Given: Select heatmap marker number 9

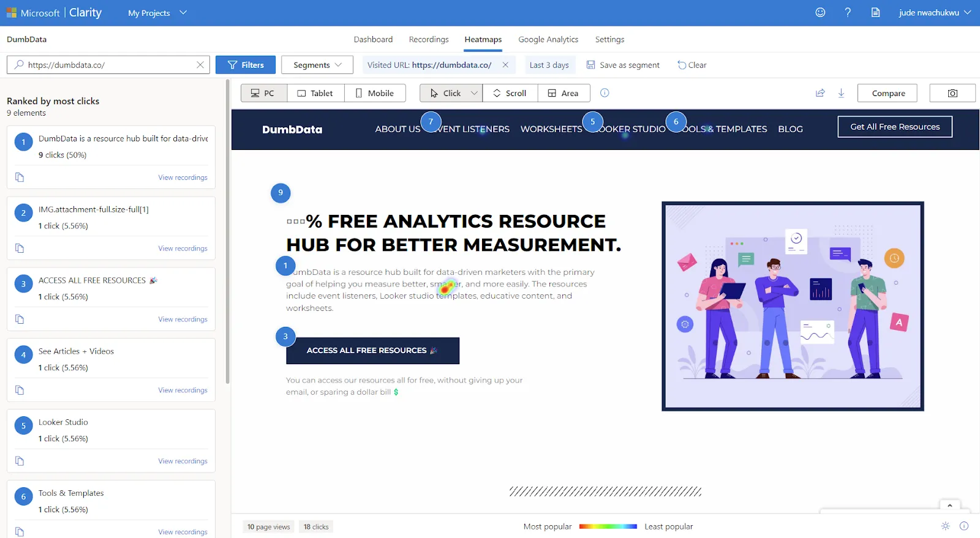Looking at the screenshot, I should tap(281, 193).
